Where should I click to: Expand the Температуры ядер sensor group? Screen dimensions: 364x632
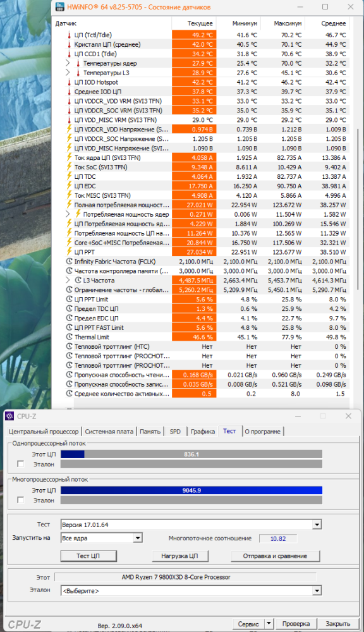(68, 63)
